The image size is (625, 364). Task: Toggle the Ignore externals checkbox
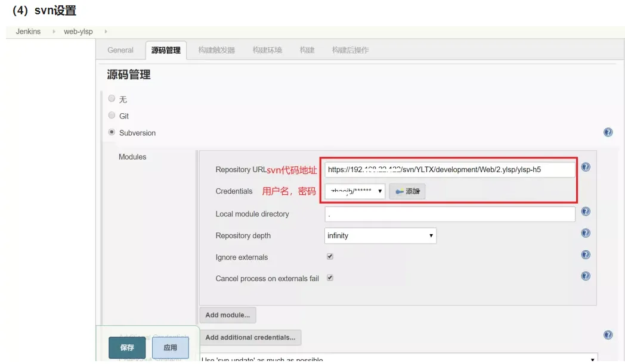coord(330,257)
